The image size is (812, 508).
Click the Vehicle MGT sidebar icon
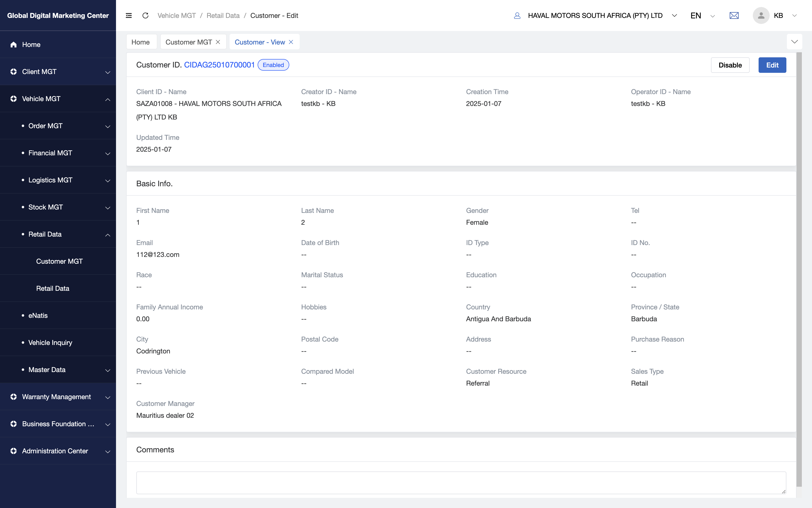[14, 99]
